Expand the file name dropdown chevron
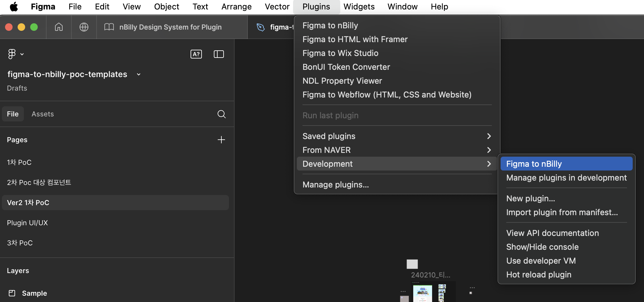Image resolution: width=644 pixels, height=302 pixels. 139,75
